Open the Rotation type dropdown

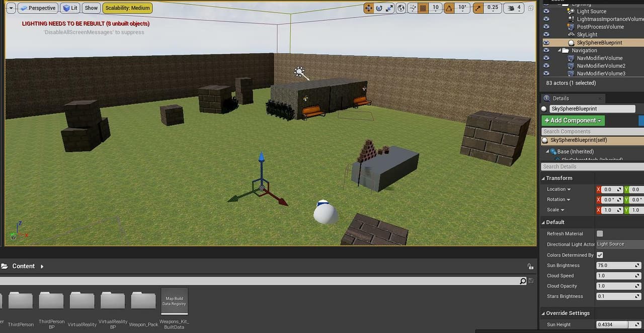(570, 200)
